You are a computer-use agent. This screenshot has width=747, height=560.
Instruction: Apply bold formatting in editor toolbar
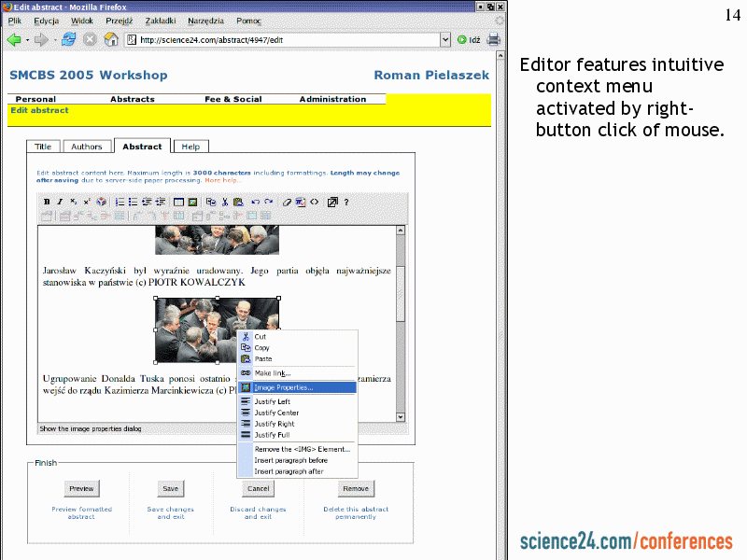point(47,202)
